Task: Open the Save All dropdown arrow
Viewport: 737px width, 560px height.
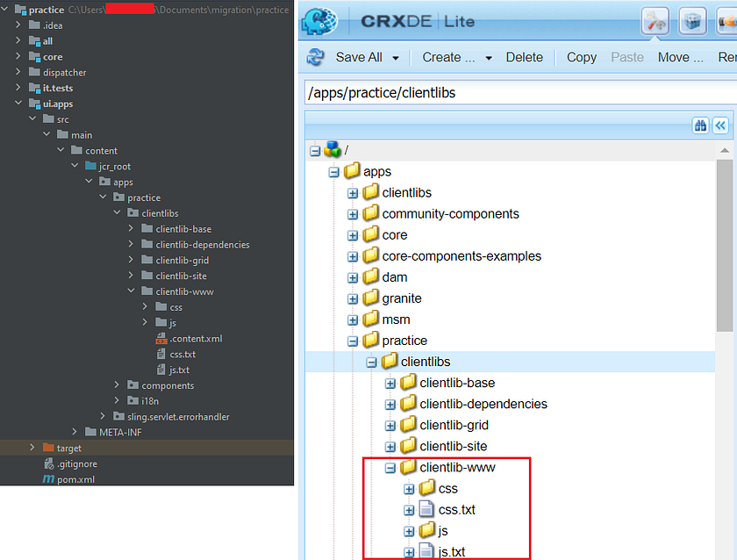Action: (x=396, y=58)
